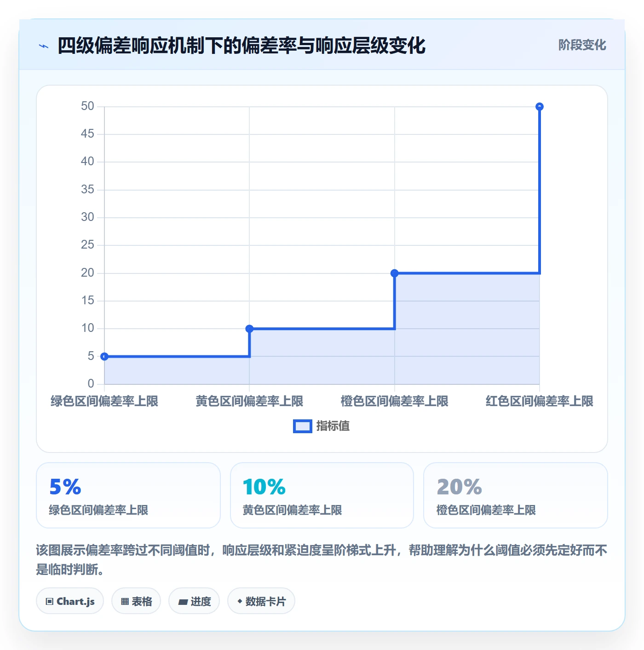The image size is (644, 650).
Task: Click the bar icon in the 进度 chip
Action: 183,602
